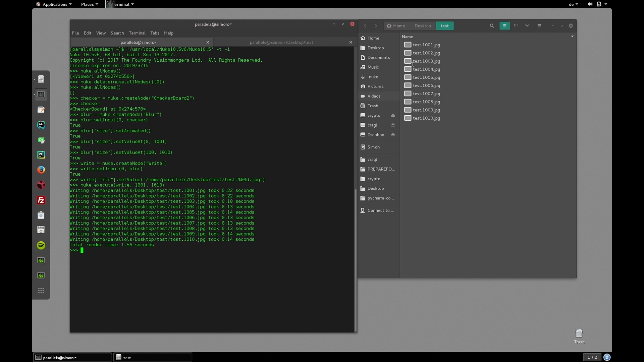Close the parallels@simon:~ terminal tab
The image size is (644, 362).
coord(208,42)
